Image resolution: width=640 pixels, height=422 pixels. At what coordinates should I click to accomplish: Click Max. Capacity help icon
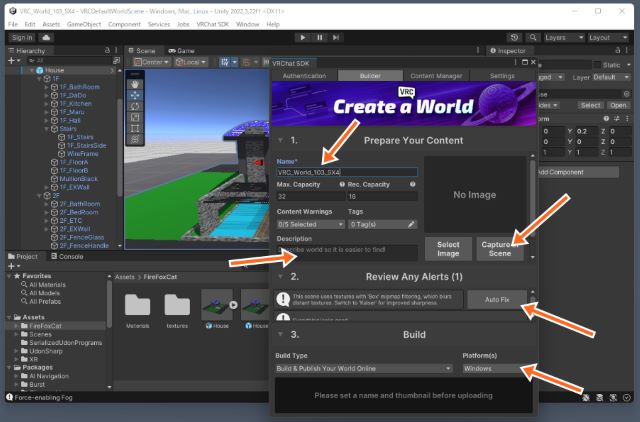[342, 184]
